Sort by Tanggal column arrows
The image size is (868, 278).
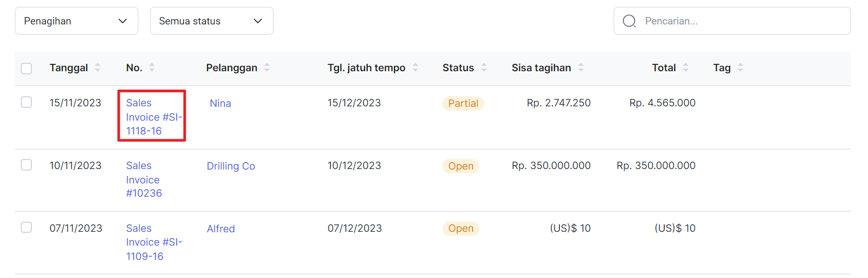tap(97, 68)
